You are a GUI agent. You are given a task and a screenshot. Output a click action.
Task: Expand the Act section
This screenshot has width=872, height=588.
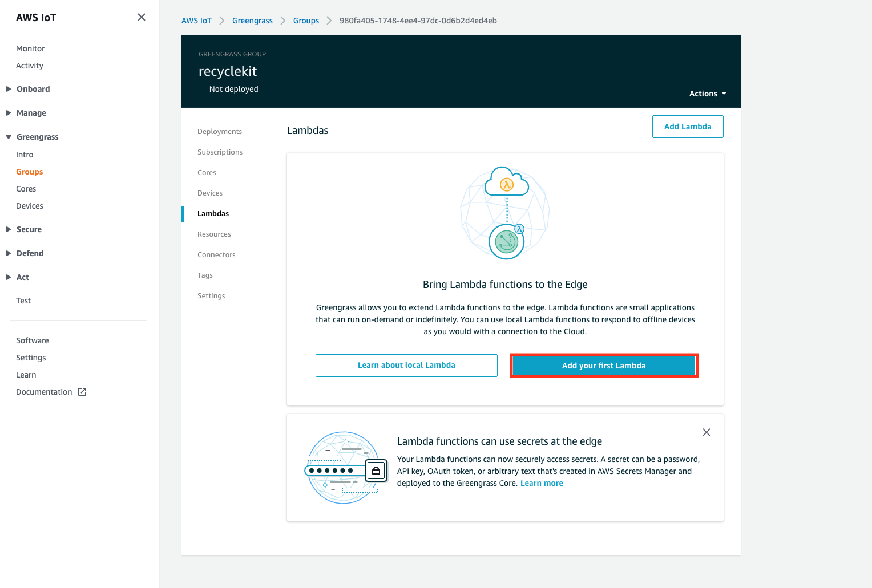point(9,277)
